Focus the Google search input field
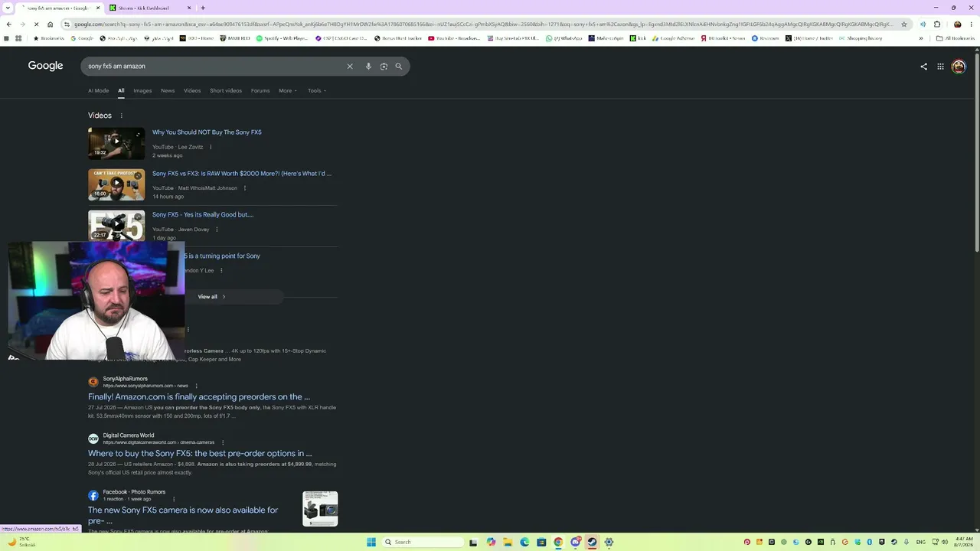The height and width of the screenshot is (551, 980). 214,67
